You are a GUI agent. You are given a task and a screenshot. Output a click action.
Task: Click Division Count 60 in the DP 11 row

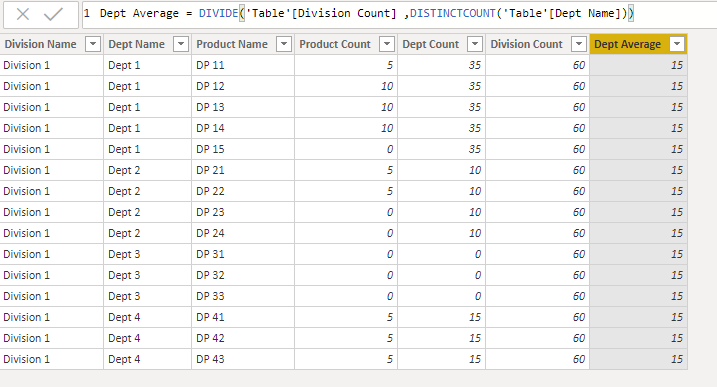point(537,65)
